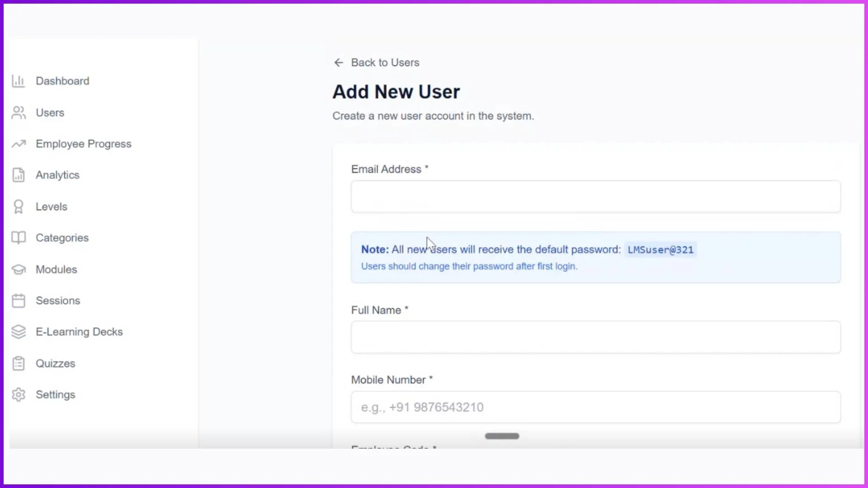Navigate to Employee Progress
This screenshot has height=488, width=868.
click(x=84, y=144)
